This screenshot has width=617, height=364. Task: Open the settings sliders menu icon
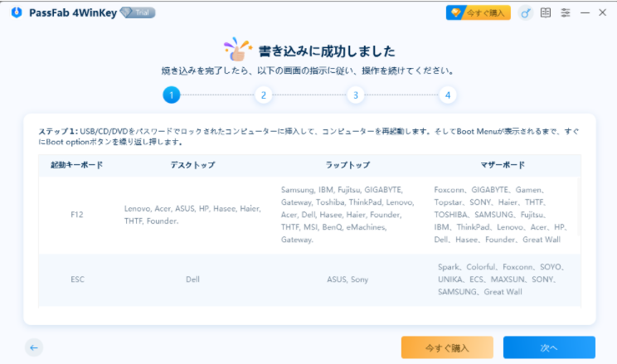pyautogui.click(x=566, y=12)
